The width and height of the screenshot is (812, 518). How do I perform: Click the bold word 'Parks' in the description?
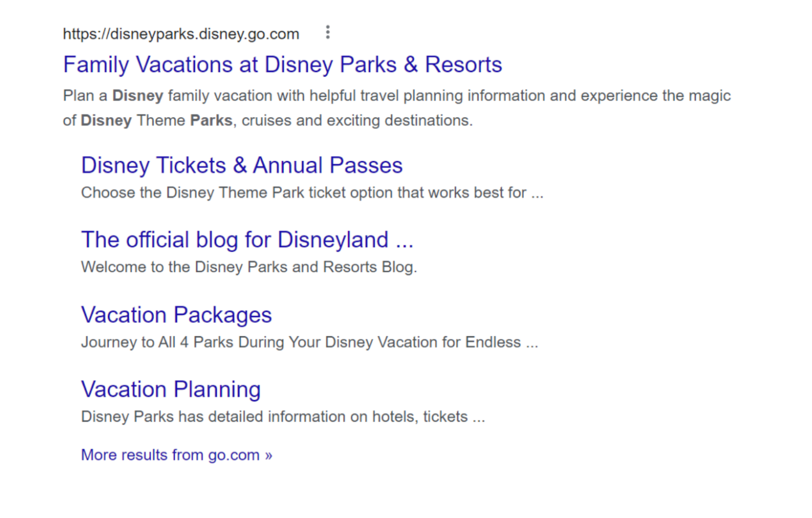point(211,120)
